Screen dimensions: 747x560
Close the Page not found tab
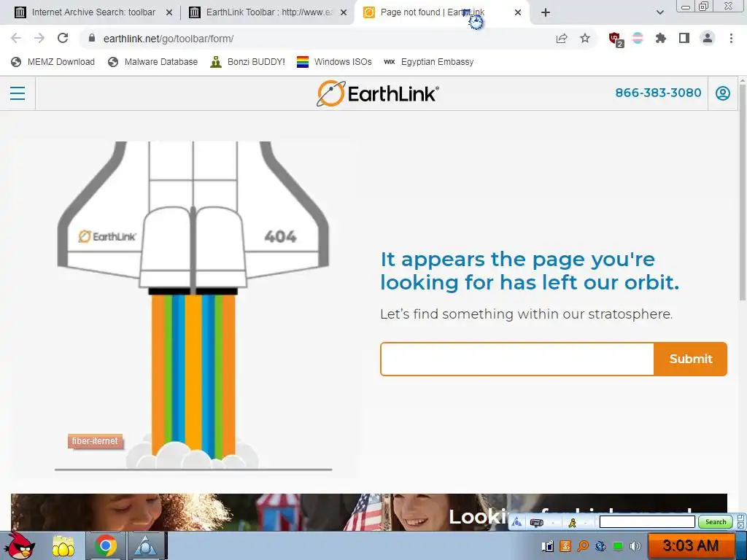[x=518, y=13]
